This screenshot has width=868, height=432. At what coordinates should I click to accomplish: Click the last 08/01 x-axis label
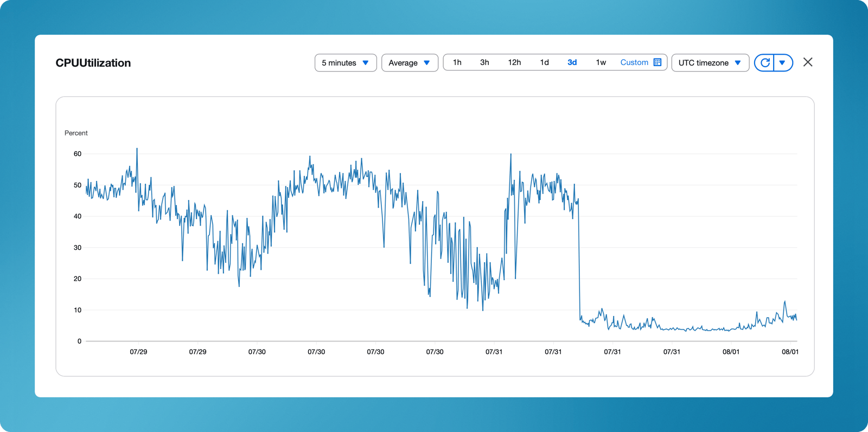(790, 352)
